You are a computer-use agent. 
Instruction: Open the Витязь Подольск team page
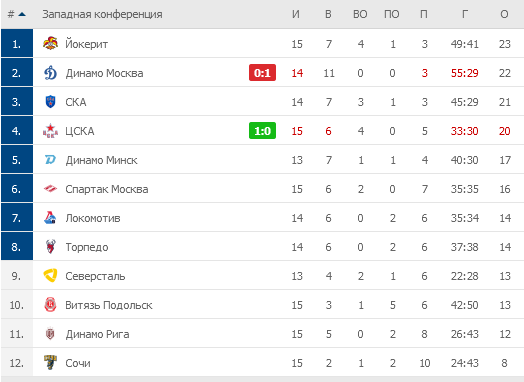pyautogui.click(x=109, y=305)
